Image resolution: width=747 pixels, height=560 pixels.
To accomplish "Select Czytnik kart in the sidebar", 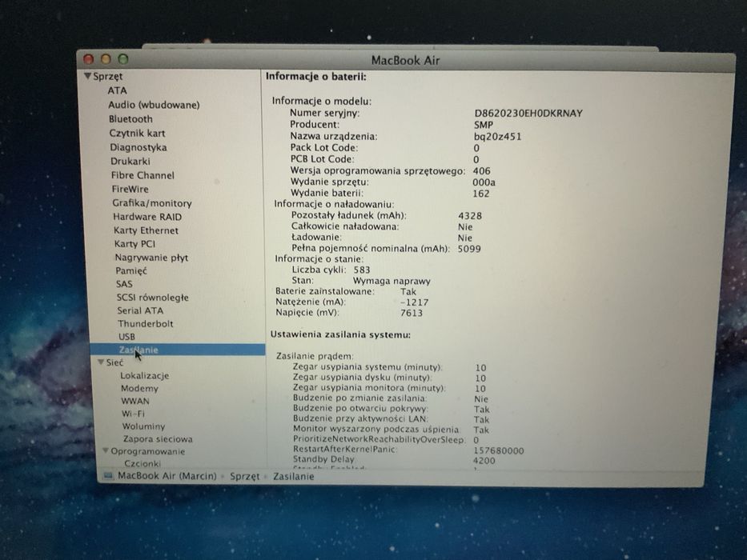I will point(137,134).
